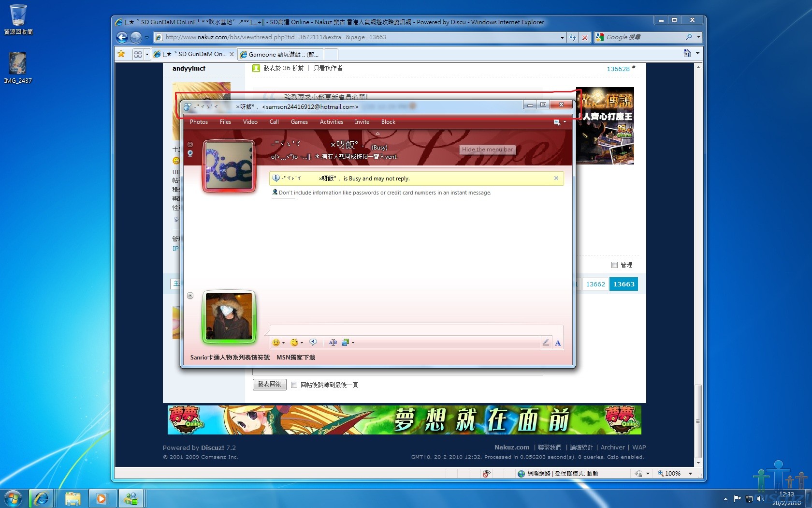
Task: Expand the own display picture options arrow
Action: click(190, 296)
